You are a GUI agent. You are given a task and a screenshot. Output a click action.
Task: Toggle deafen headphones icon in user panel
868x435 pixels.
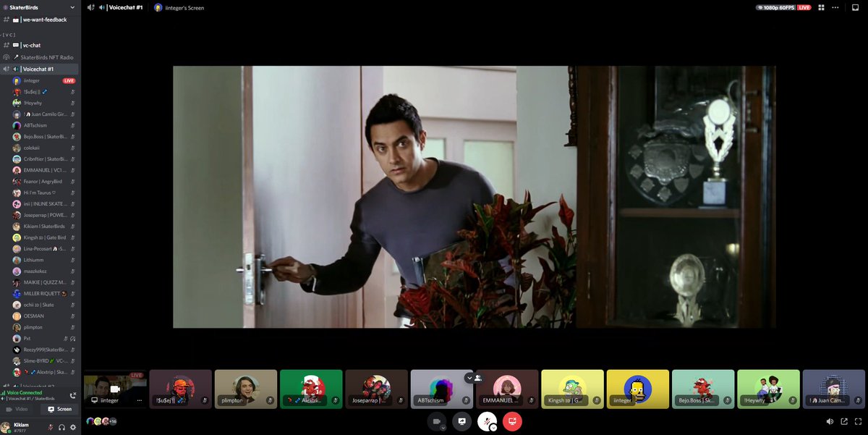click(61, 427)
